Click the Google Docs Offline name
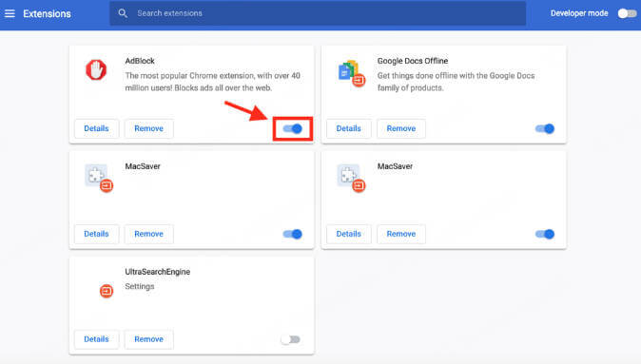 [x=413, y=61]
